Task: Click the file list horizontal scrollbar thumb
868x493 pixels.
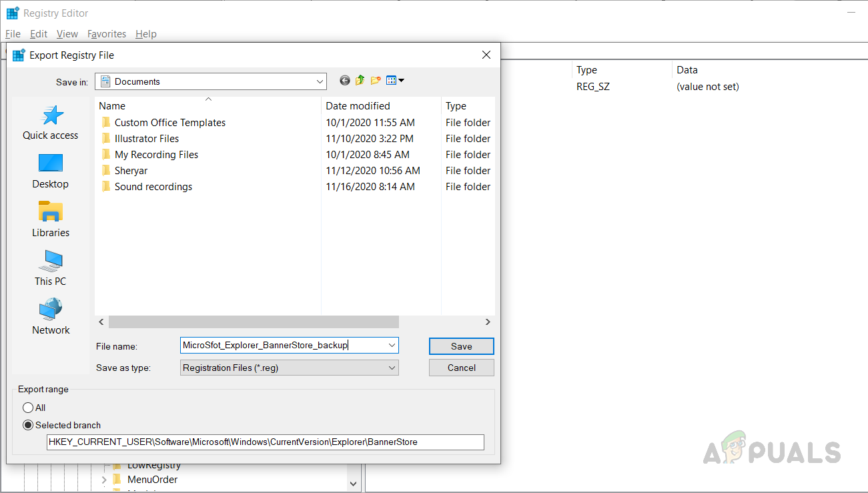Action: click(x=254, y=322)
